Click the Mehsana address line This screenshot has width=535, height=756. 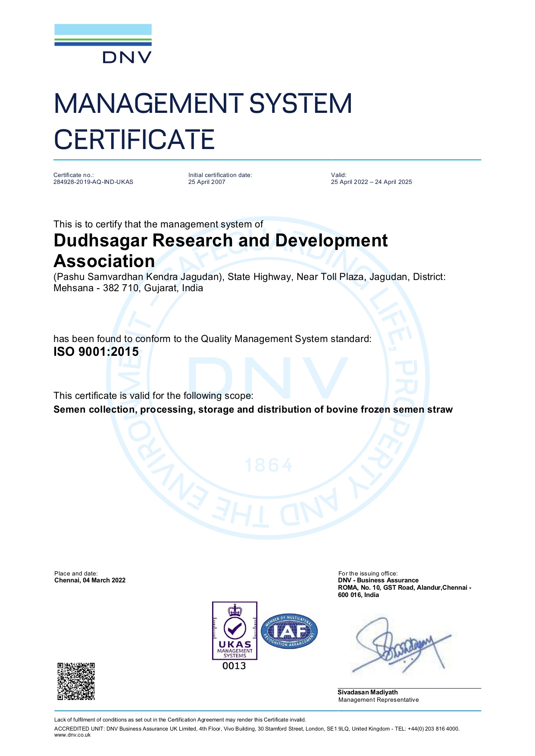point(128,288)
